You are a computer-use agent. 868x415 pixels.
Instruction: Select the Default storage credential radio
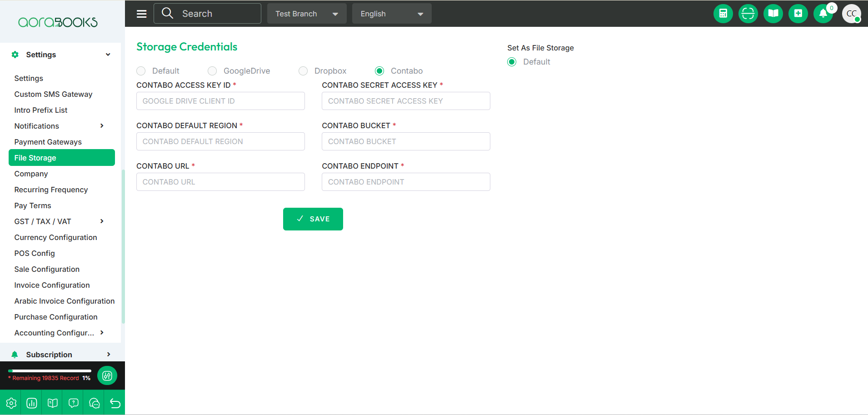pyautogui.click(x=141, y=71)
